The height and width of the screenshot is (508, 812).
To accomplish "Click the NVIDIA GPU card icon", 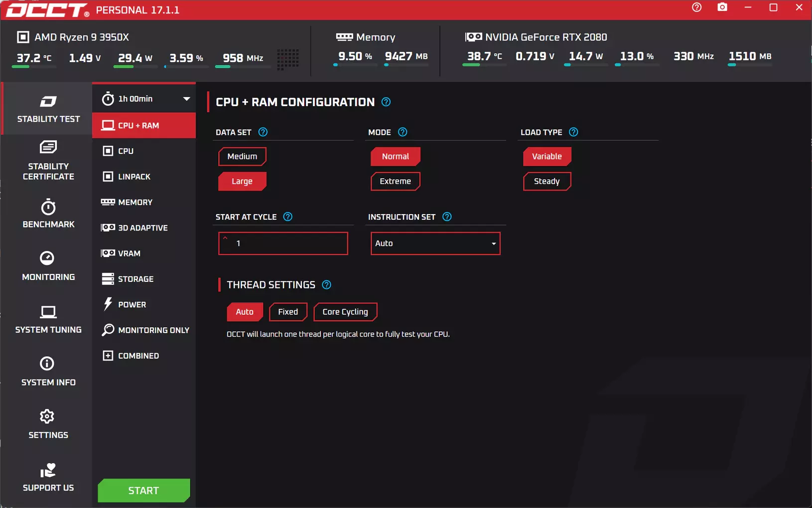I will point(473,37).
